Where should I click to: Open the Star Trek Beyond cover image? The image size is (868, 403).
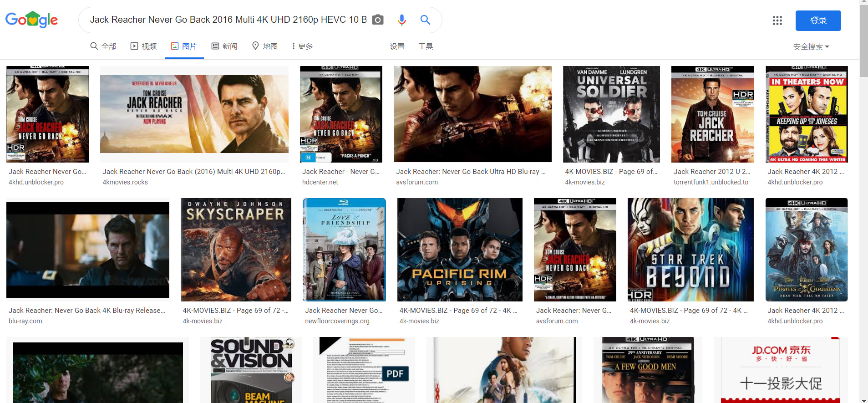pos(691,250)
